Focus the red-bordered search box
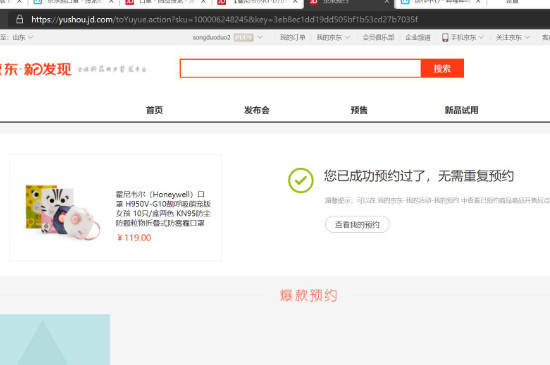 tap(300, 68)
